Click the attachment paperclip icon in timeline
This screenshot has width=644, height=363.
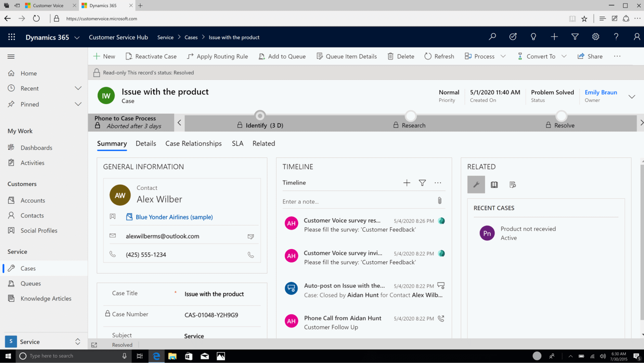[x=440, y=201]
